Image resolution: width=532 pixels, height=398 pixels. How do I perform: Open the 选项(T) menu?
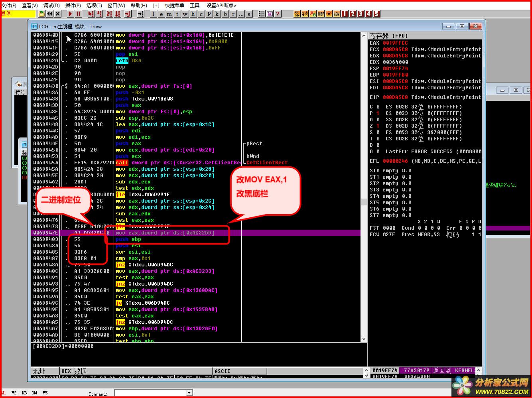(94, 5)
